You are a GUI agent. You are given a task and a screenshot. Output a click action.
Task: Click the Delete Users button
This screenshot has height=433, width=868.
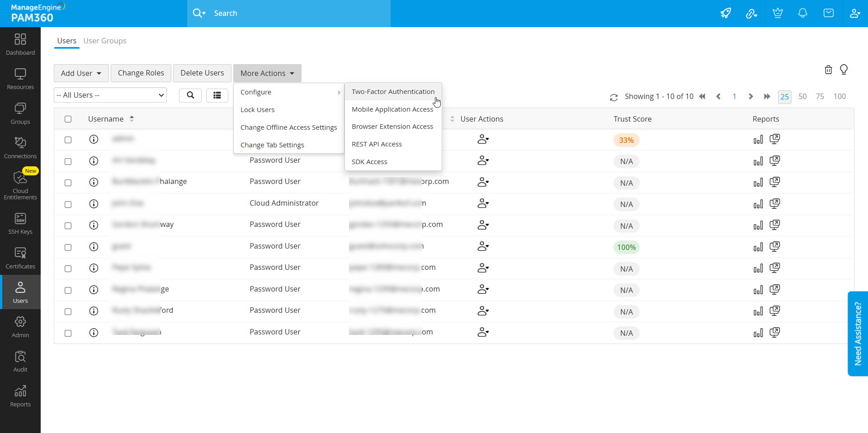point(202,73)
